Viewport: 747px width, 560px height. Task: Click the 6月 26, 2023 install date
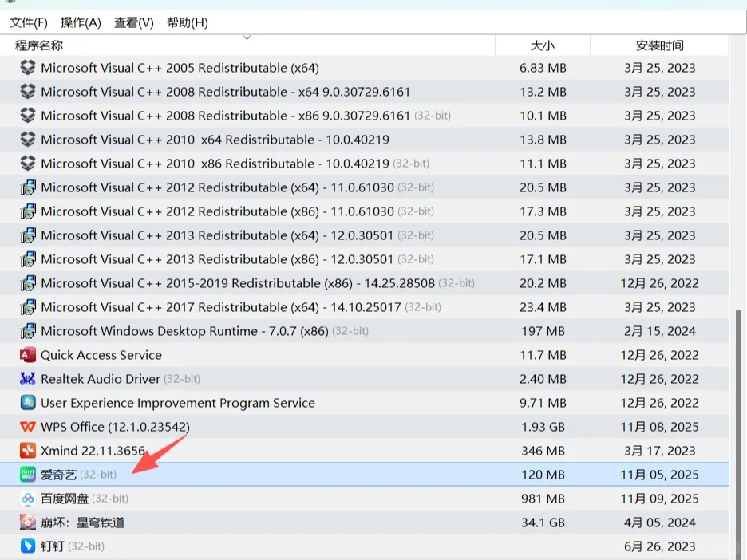[x=659, y=546]
